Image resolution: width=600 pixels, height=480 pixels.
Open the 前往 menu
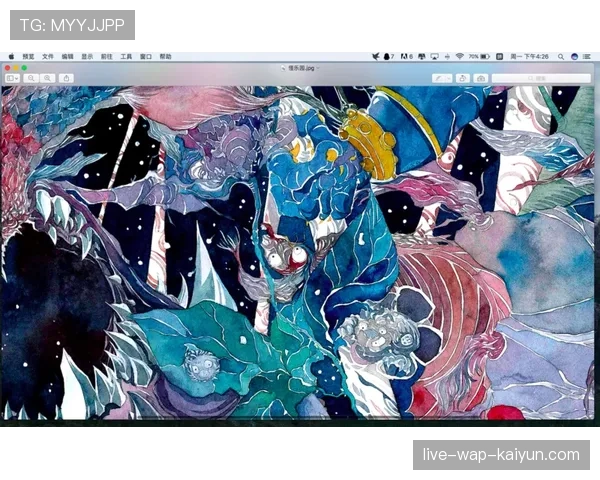[106, 57]
